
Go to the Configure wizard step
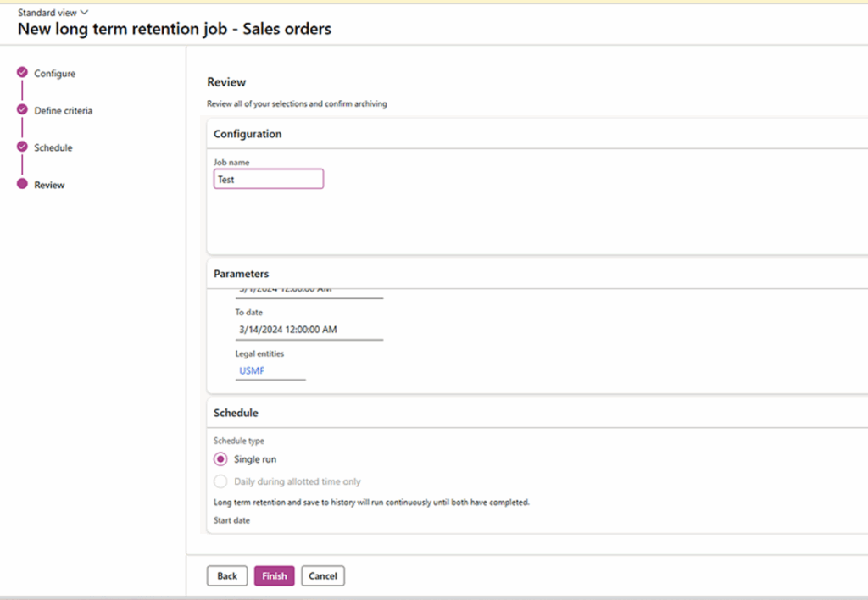tap(54, 74)
